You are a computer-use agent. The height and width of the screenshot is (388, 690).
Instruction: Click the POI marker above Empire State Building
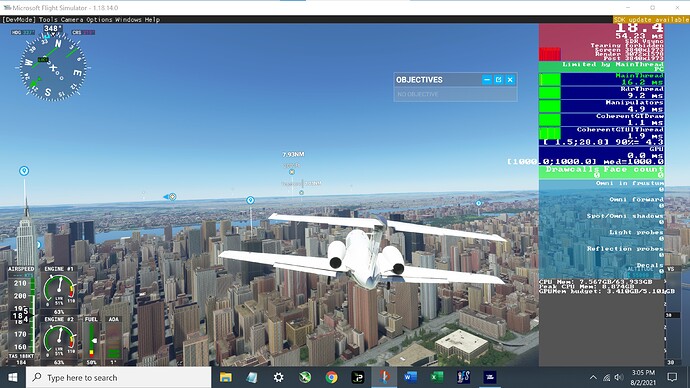24,171
